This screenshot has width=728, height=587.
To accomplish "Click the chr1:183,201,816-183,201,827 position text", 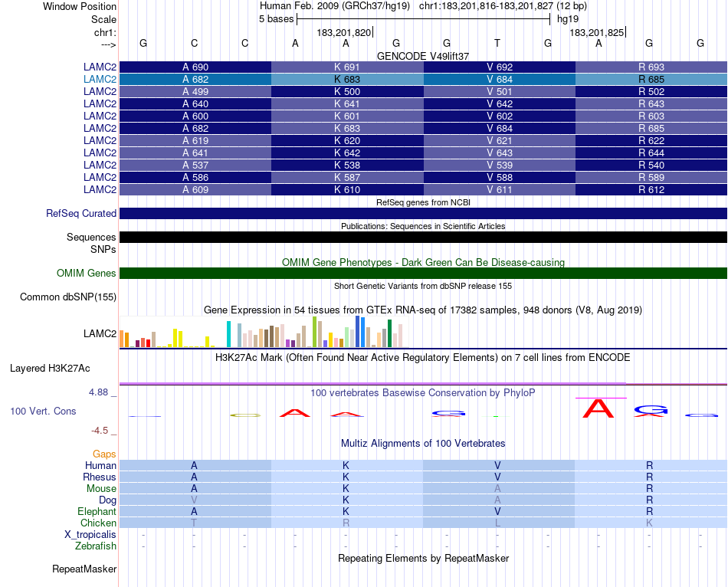I will click(486, 6).
